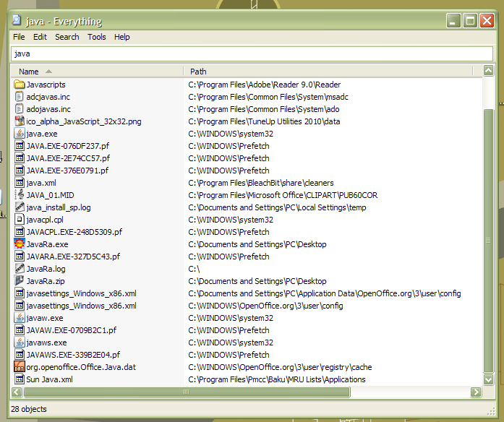Click the C:\ path of JavaRa.log
504x422 pixels.
tap(194, 269)
